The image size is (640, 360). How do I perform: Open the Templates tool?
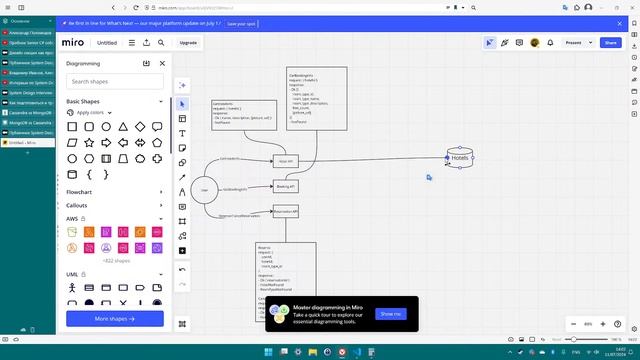point(182,119)
